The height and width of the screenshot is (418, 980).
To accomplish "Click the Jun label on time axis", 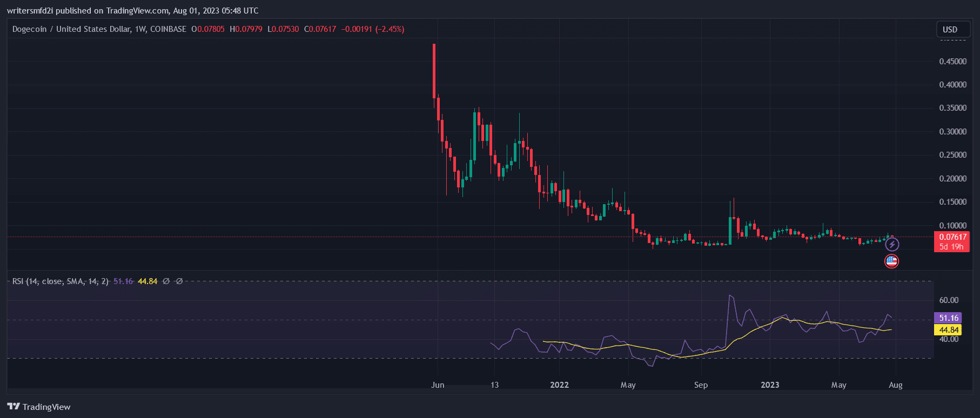I will (x=438, y=385).
